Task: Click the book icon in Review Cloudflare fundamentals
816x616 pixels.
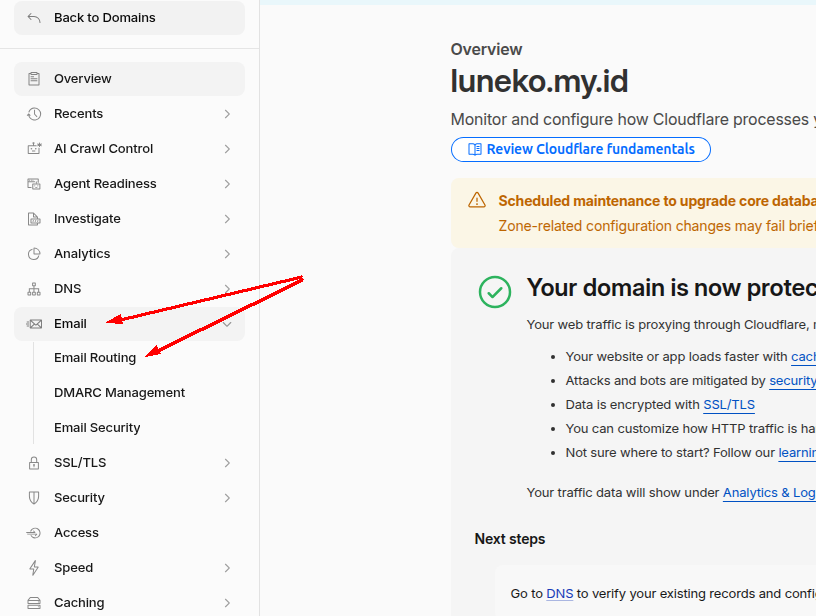Action: 475,149
